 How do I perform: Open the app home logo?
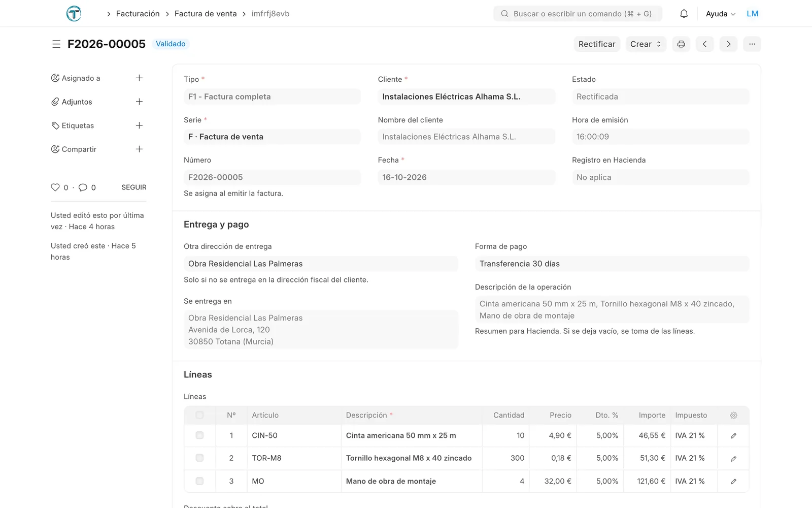74,13
